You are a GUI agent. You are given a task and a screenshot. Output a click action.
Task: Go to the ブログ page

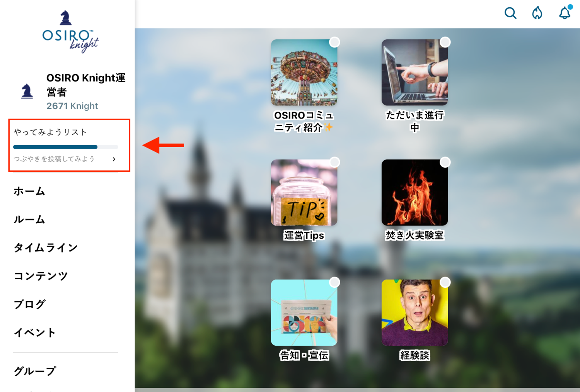tap(29, 304)
